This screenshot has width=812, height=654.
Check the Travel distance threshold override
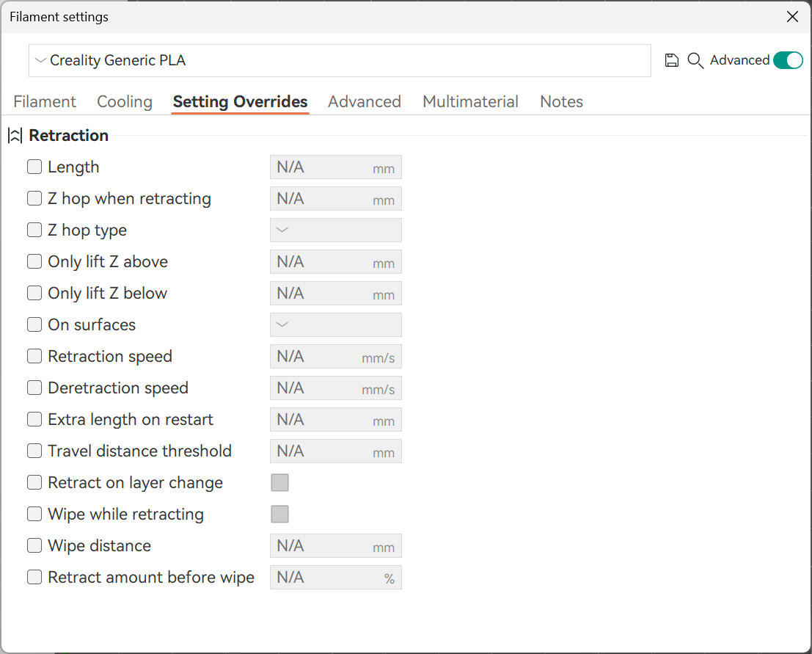tap(34, 451)
